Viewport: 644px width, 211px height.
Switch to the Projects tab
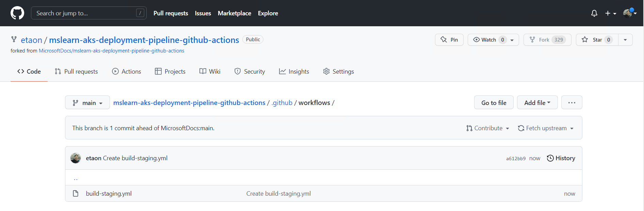[x=170, y=71]
